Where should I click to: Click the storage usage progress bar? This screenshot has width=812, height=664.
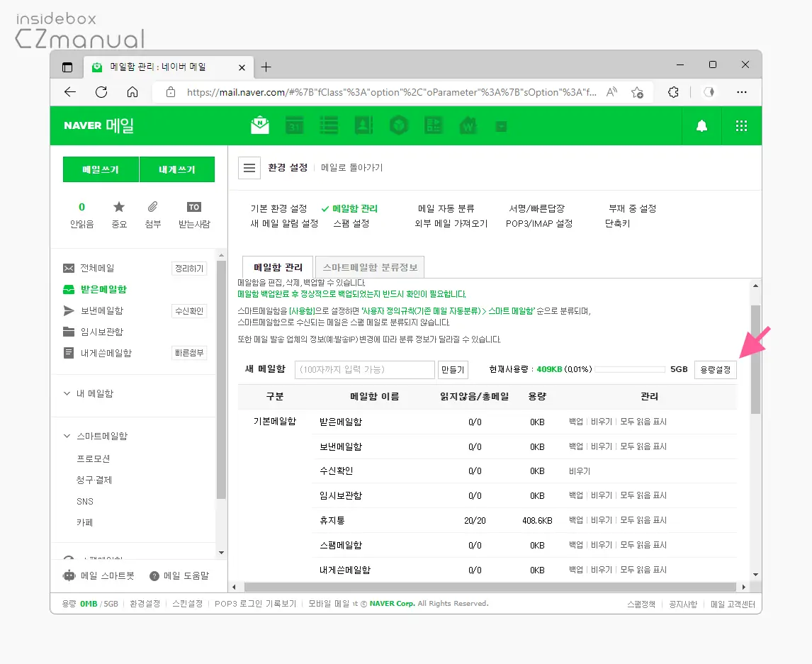[x=629, y=369]
